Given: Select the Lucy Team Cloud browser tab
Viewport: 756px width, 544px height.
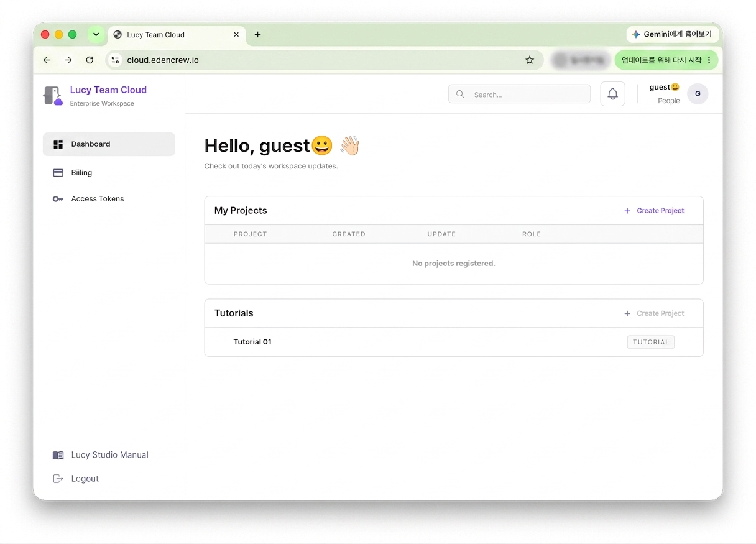Looking at the screenshot, I should pyautogui.click(x=177, y=35).
